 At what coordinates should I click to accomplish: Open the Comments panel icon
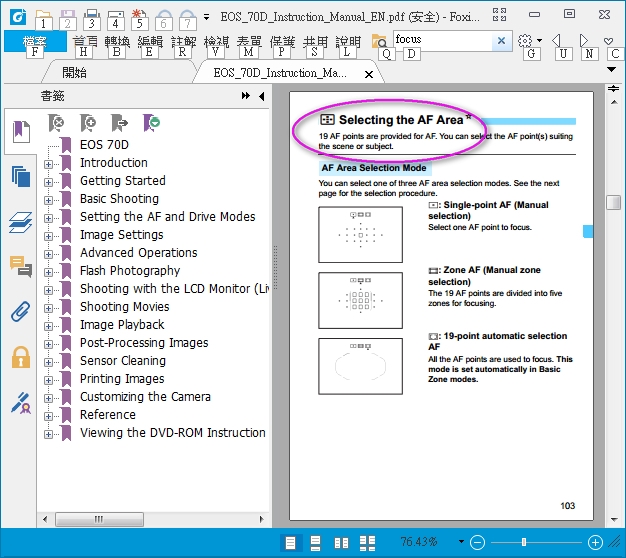pos(21,266)
